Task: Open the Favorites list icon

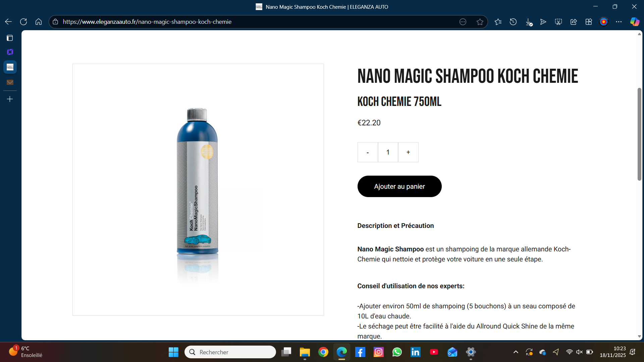Action: click(x=498, y=22)
